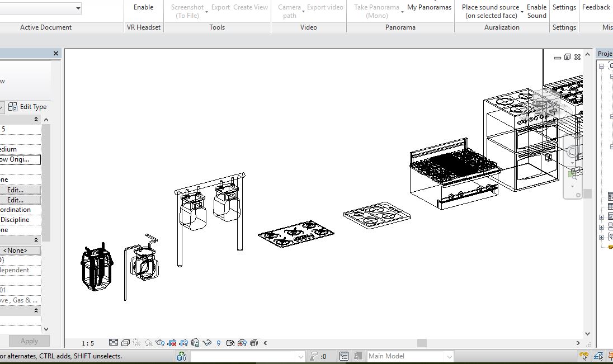Open My Panoramas in Panorama panel
Image resolution: width=613 pixels, height=364 pixels.
[429, 7]
